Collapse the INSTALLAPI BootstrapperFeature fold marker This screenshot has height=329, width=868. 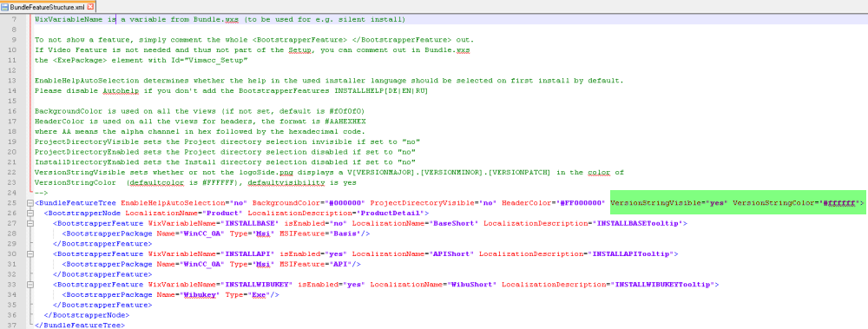click(x=30, y=254)
